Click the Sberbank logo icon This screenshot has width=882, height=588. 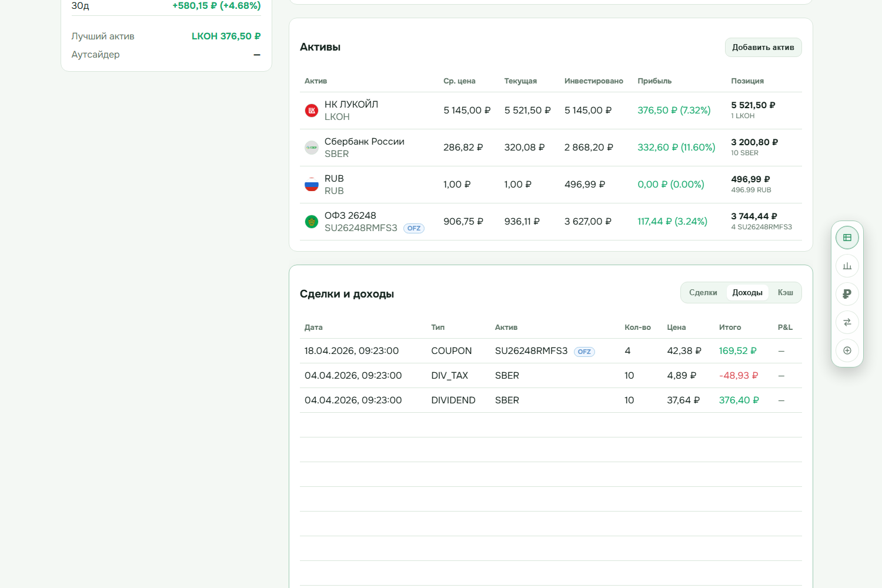coord(312,148)
